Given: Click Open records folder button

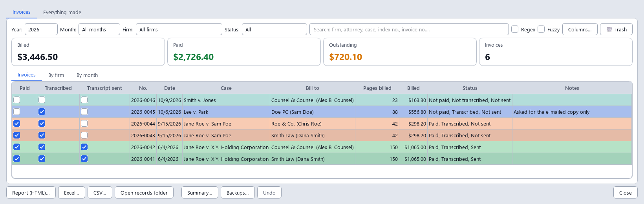Looking at the screenshot, I should [x=144, y=193].
